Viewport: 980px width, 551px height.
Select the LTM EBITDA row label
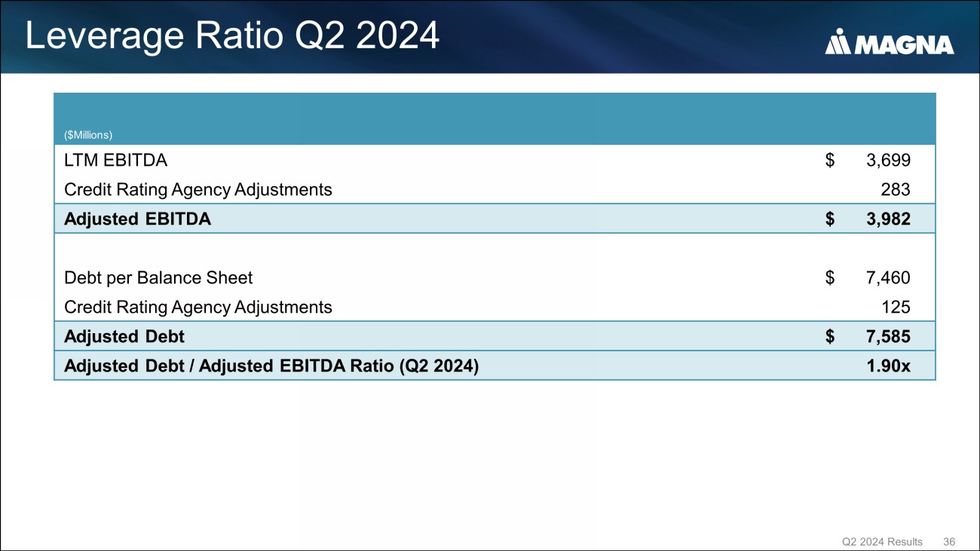pos(116,160)
